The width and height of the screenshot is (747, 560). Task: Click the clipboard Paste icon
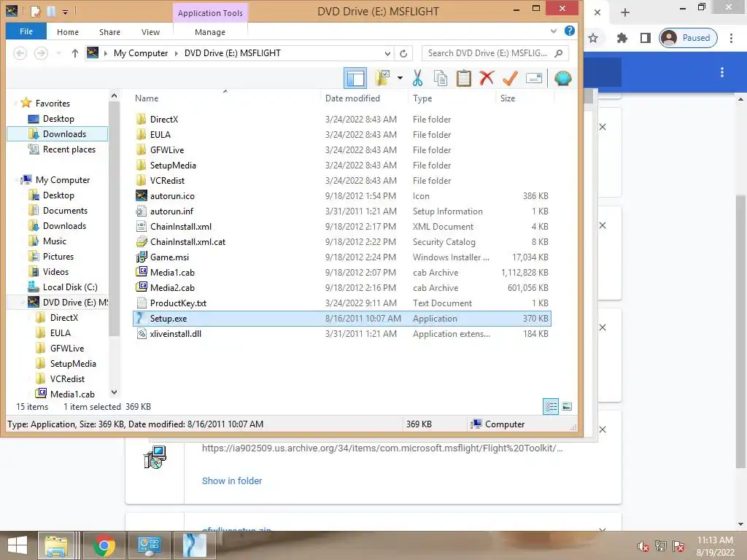pos(463,78)
